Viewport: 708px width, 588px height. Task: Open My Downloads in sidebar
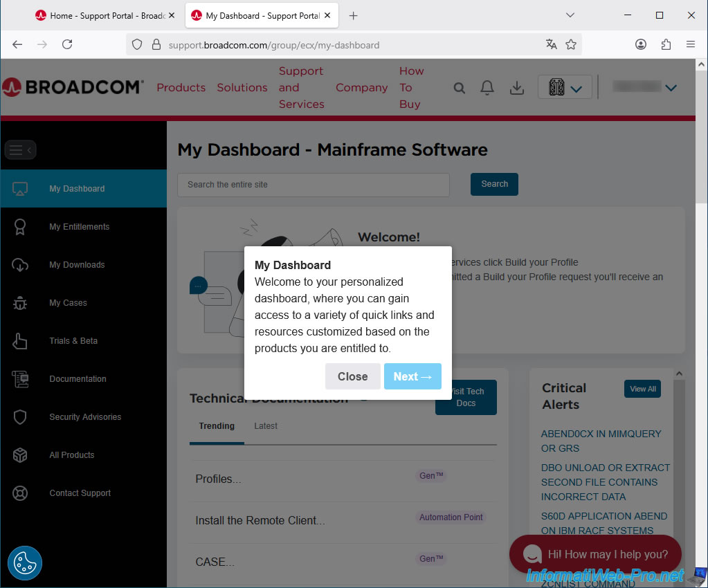coord(77,265)
